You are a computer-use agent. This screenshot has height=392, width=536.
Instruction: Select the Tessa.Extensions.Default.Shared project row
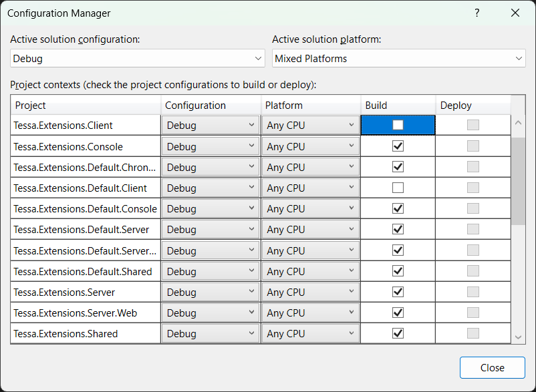pos(83,271)
